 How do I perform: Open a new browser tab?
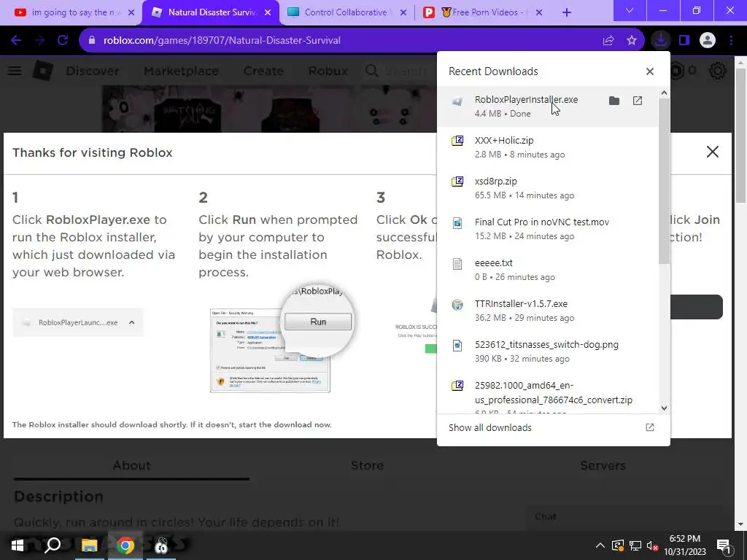click(567, 12)
